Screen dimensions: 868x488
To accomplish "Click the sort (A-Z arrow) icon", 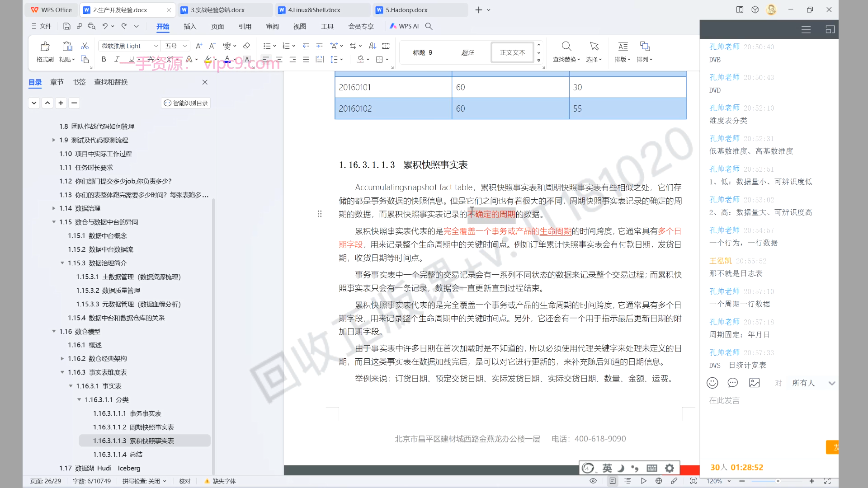I will pyautogui.click(x=372, y=46).
